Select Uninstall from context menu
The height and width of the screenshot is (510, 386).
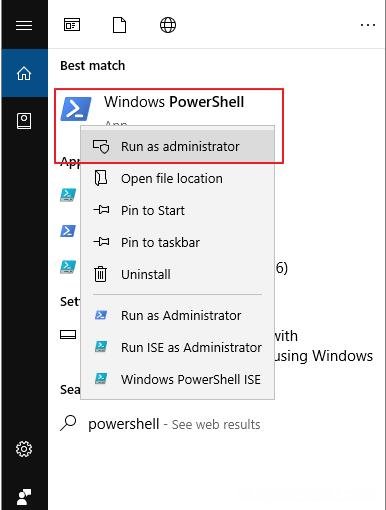pyautogui.click(x=177, y=274)
